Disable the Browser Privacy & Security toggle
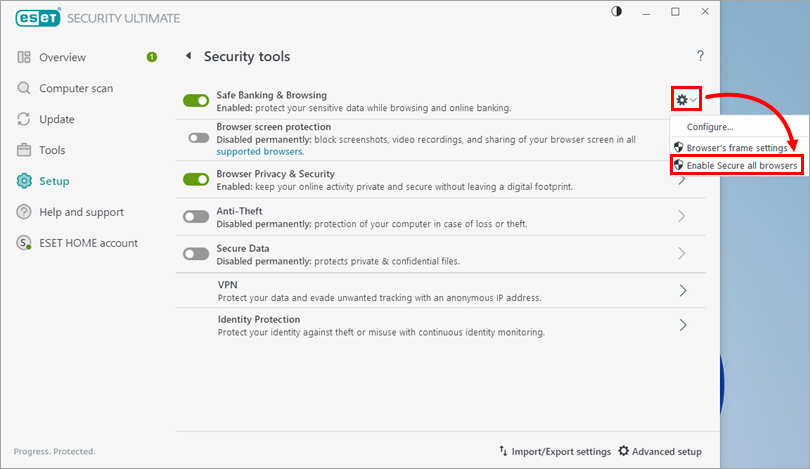 [196, 179]
